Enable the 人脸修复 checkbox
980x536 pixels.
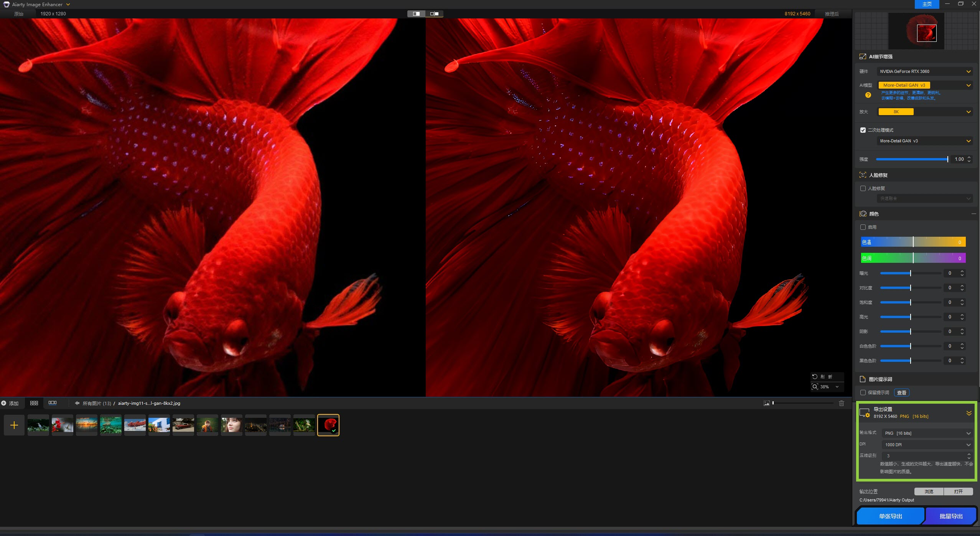(863, 188)
